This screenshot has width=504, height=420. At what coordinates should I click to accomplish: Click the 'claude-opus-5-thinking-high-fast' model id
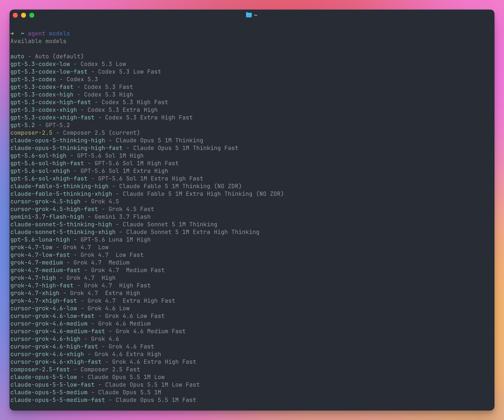67,148
